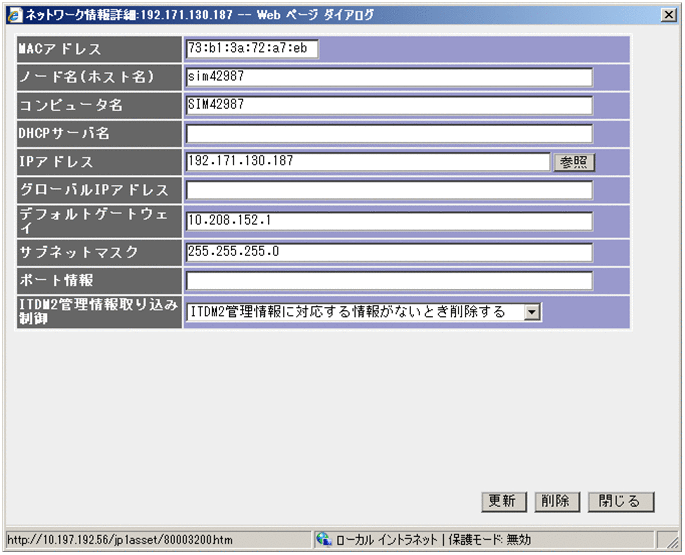This screenshot has height=555, width=685.
Task: Focus the サブネットマスク field 255.255.255.0
Action: [x=389, y=253]
